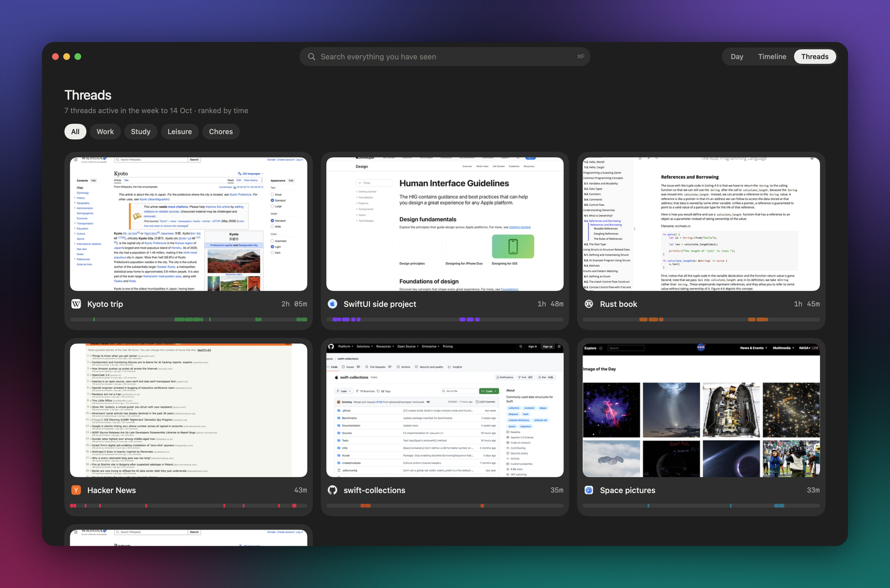The height and width of the screenshot is (588, 890).
Task: Focus the 'Search everything you have seen' field
Action: click(x=445, y=57)
